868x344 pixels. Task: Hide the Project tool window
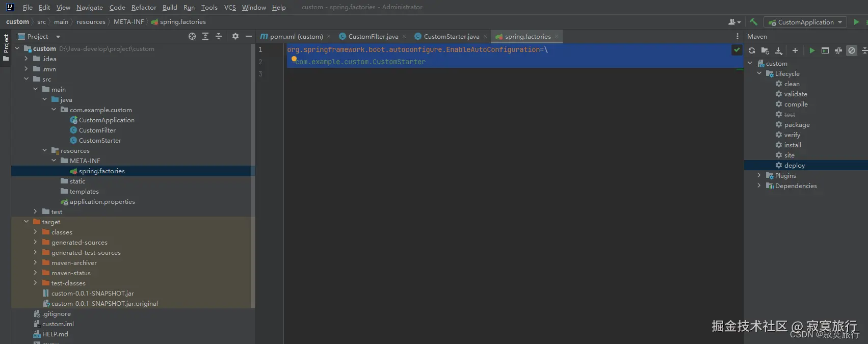click(x=248, y=36)
